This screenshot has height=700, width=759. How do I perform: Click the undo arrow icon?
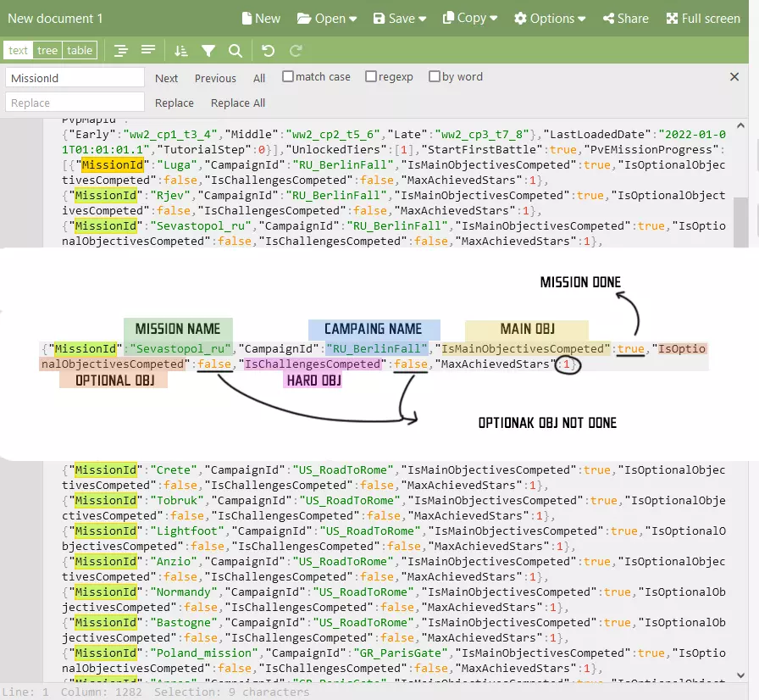268,51
